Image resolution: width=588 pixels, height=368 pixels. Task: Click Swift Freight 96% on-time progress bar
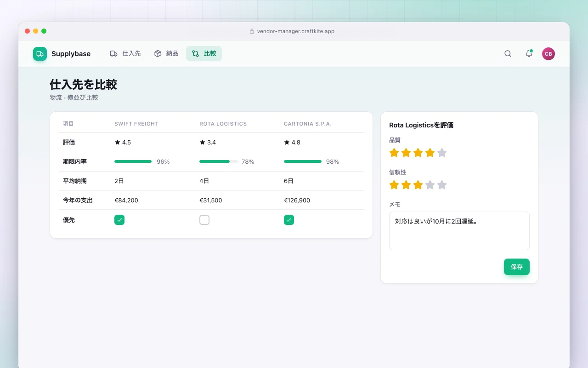tap(134, 161)
